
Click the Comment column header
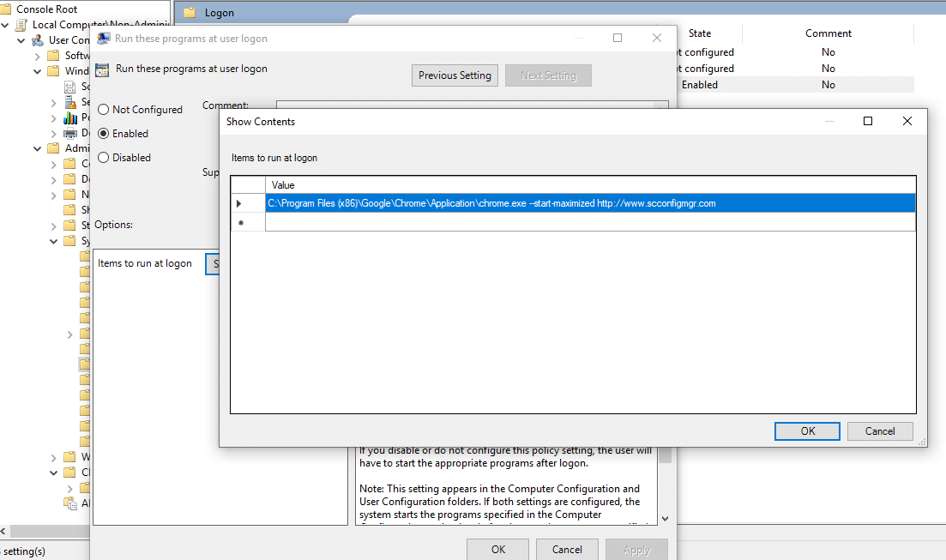[829, 33]
